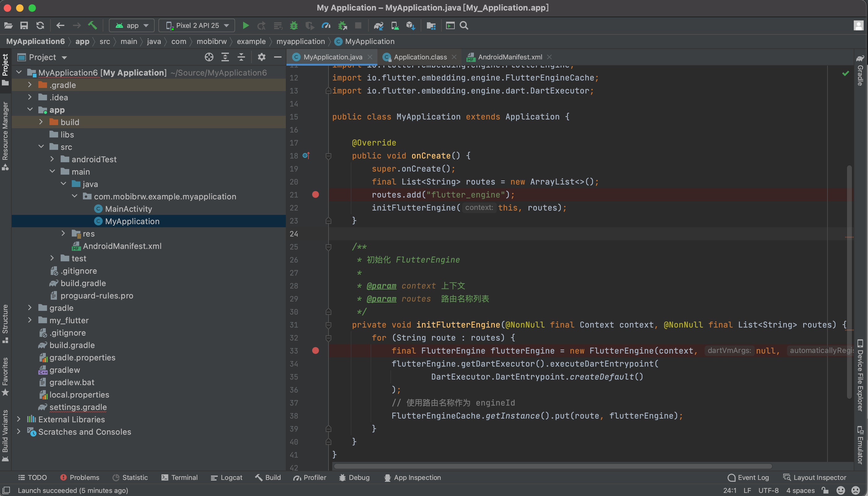
Task: Toggle breakpoint on line 33
Action: (x=316, y=350)
